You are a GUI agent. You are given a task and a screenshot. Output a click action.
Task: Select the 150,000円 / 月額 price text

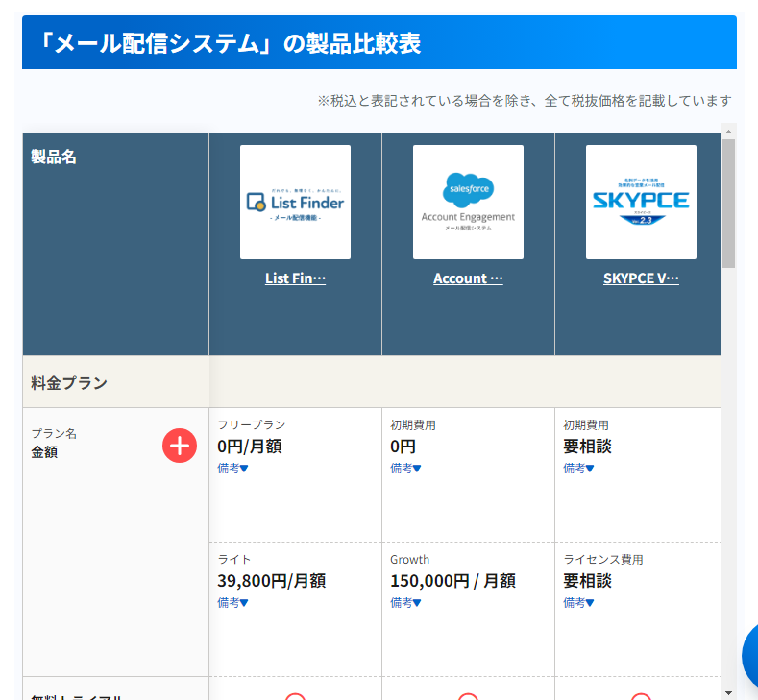(x=452, y=581)
